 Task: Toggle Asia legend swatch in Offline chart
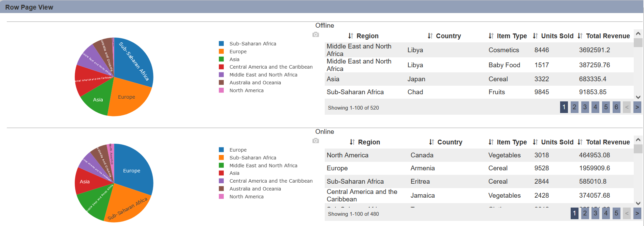tap(221, 59)
